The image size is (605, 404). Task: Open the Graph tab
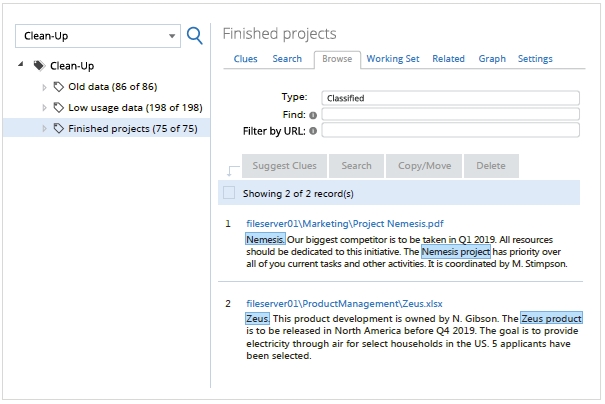pos(491,59)
